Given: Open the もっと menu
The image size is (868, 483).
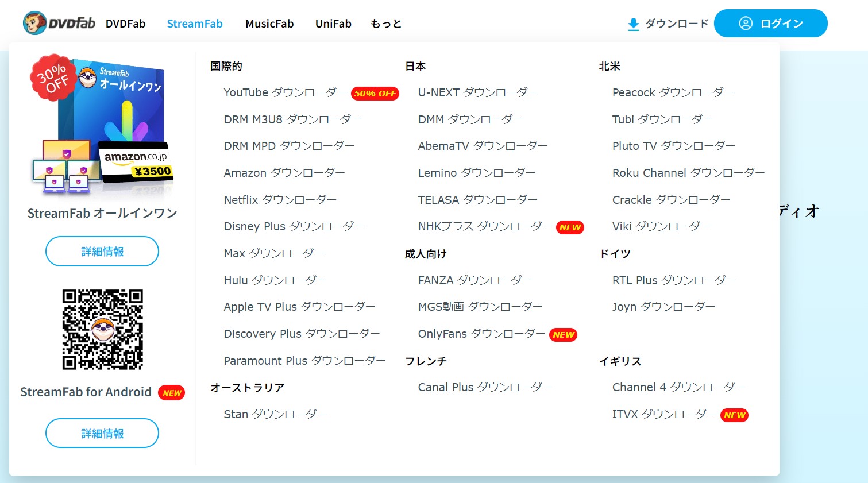Looking at the screenshot, I should pyautogui.click(x=386, y=24).
